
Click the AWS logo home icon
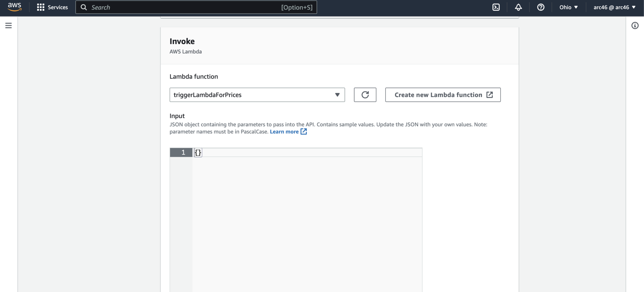(x=14, y=7)
